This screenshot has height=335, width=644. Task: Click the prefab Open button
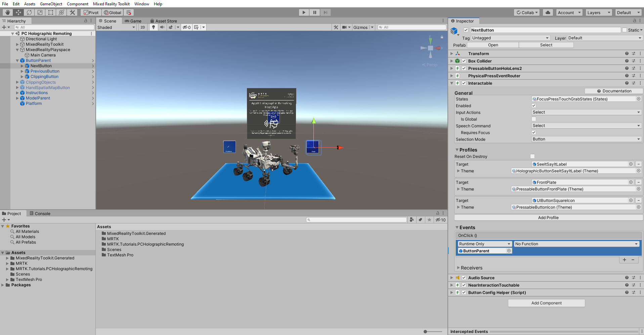493,45
